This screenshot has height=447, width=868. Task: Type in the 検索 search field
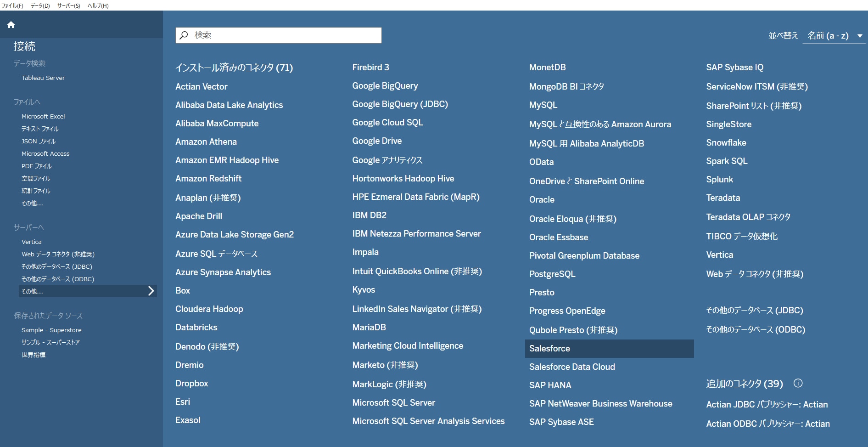pyautogui.click(x=285, y=35)
